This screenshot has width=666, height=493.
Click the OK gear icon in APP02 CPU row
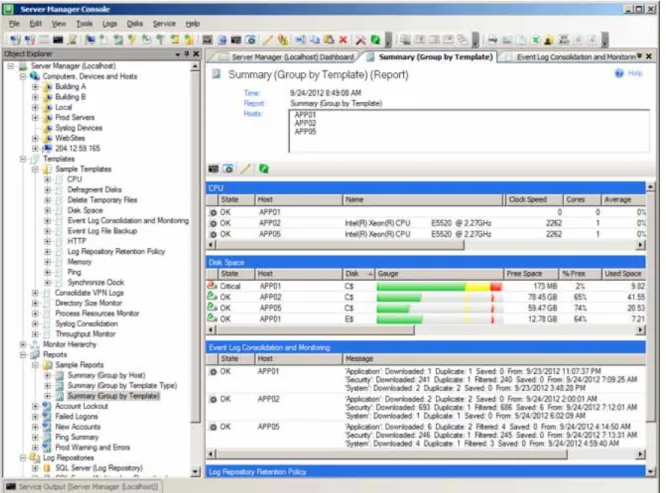click(x=213, y=223)
